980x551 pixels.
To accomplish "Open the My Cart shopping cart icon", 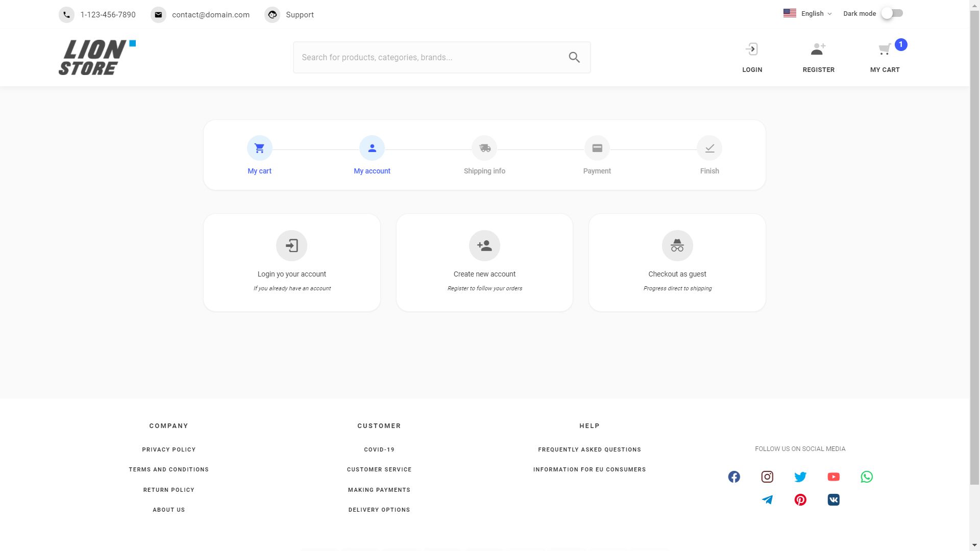I will click(x=885, y=49).
